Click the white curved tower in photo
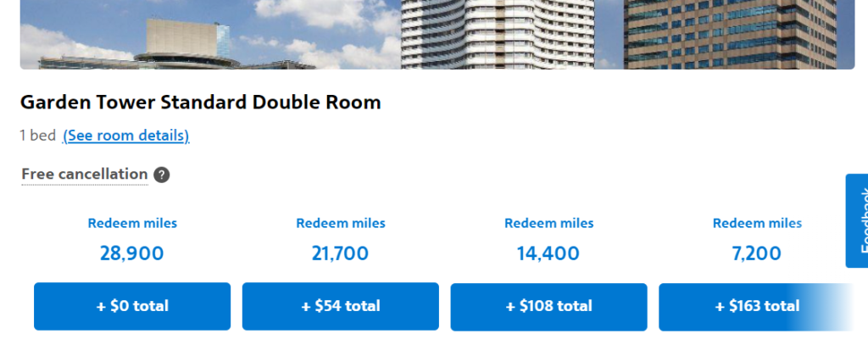Viewport: 868px width, 345px height. [x=496, y=34]
